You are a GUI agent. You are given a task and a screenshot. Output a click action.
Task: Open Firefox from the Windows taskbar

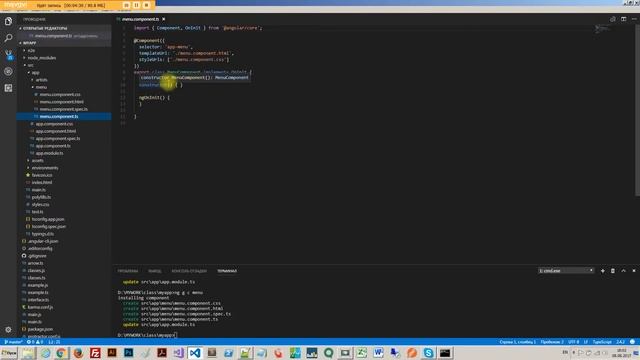78,353
